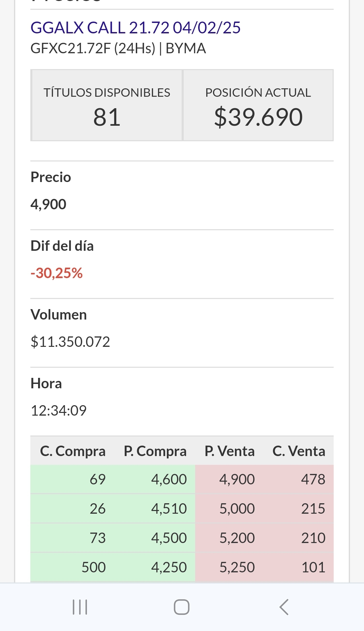The width and height of the screenshot is (364, 631).
Task: Tap the 478 sell quantity cell
Action: tap(313, 479)
